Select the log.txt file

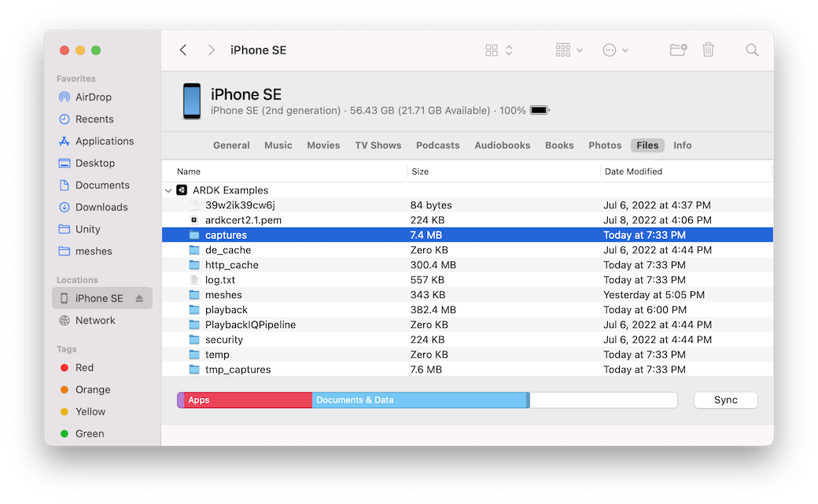pos(467,280)
